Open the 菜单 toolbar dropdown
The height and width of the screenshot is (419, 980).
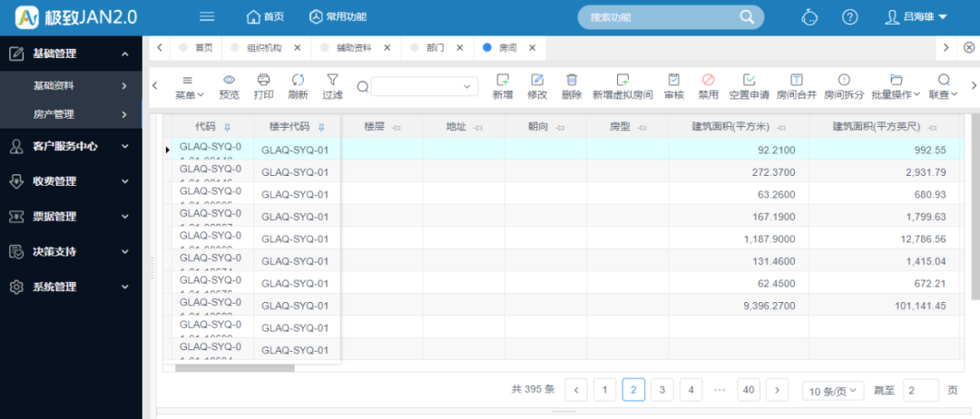pyautogui.click(x=190, y=87)
